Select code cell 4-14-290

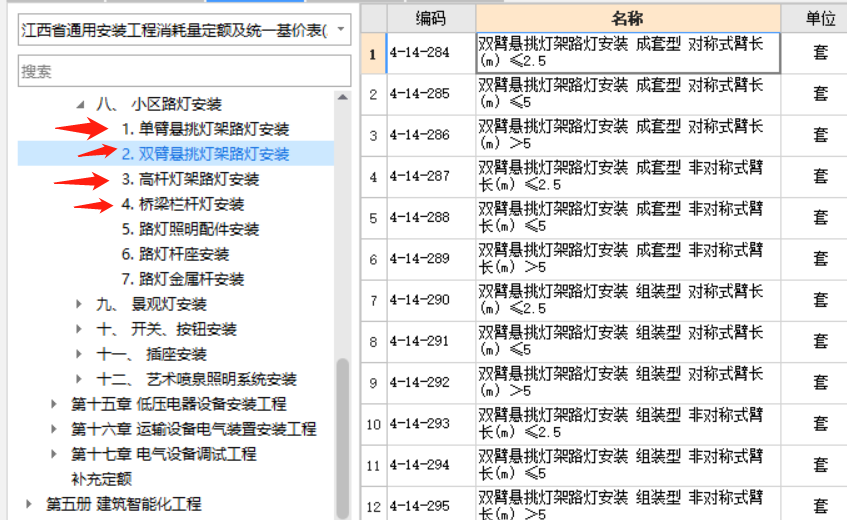click(x=431, y=300)
